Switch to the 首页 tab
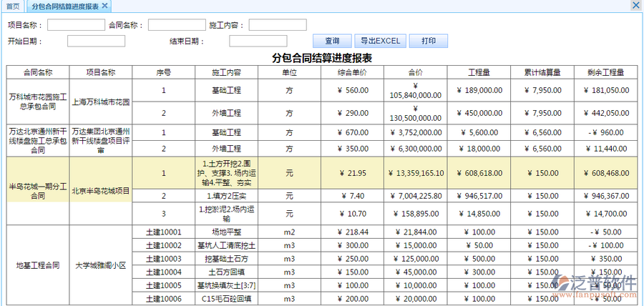The height and width of the screenshot is (306, 644). pos(12,6)
